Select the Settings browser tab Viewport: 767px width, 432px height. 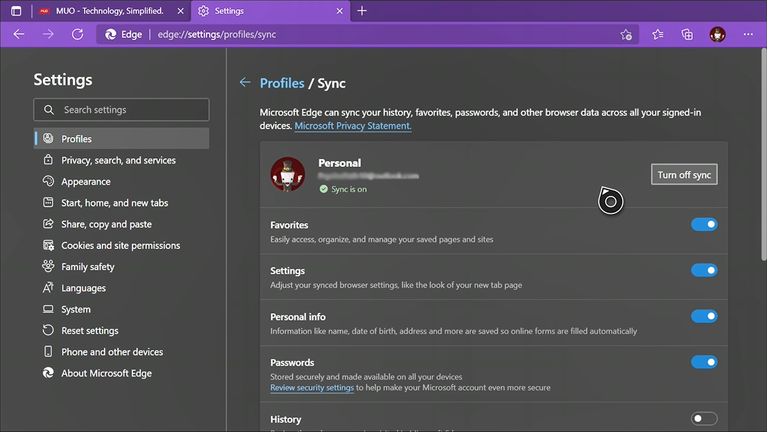coord(271,11)
